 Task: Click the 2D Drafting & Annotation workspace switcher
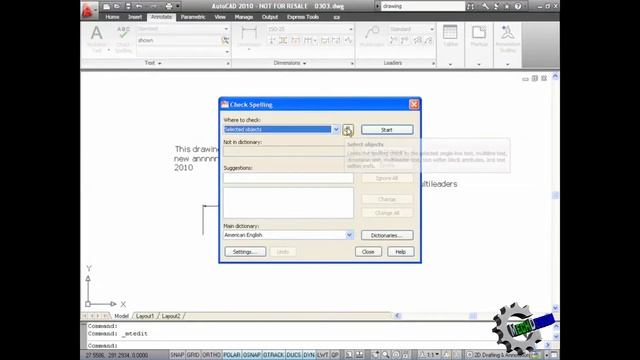click(500, 355)
